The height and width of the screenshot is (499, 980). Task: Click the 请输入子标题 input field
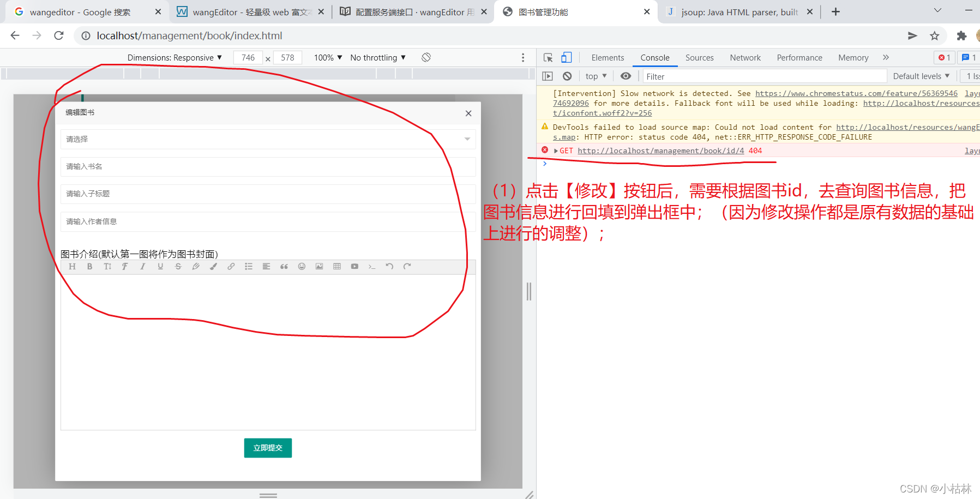(x=268, y=194)
